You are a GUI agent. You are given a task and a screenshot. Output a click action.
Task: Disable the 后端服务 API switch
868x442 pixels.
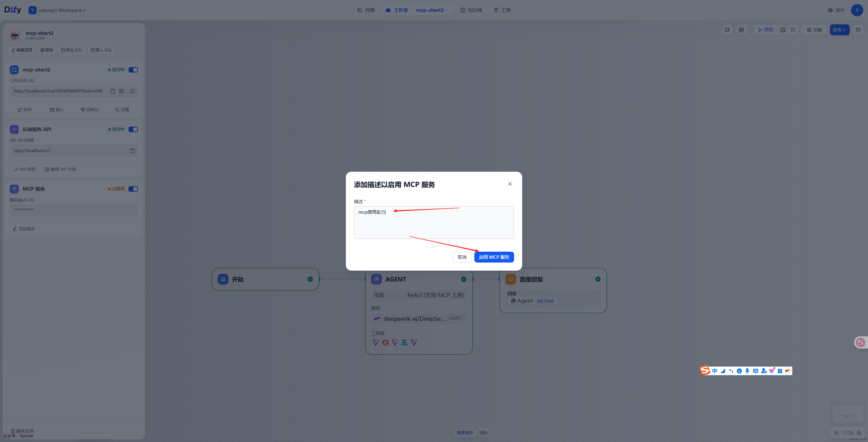click(x=133, y=129)
